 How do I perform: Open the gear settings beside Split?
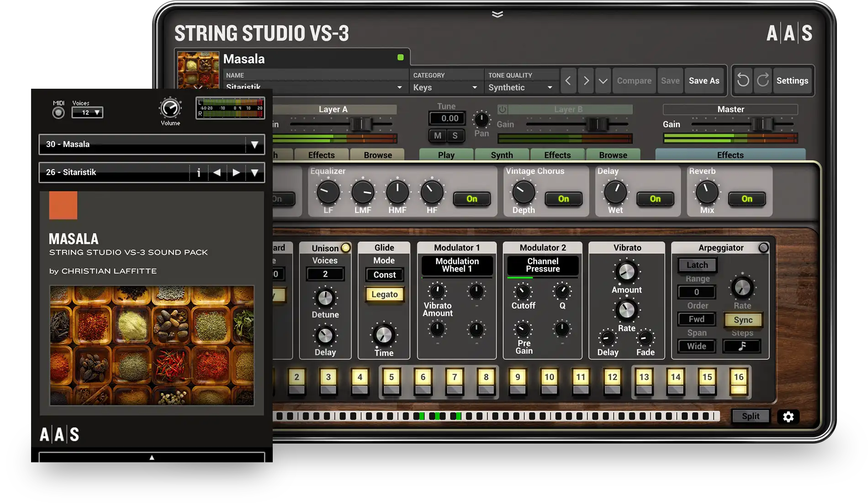(x=788, y=417)
